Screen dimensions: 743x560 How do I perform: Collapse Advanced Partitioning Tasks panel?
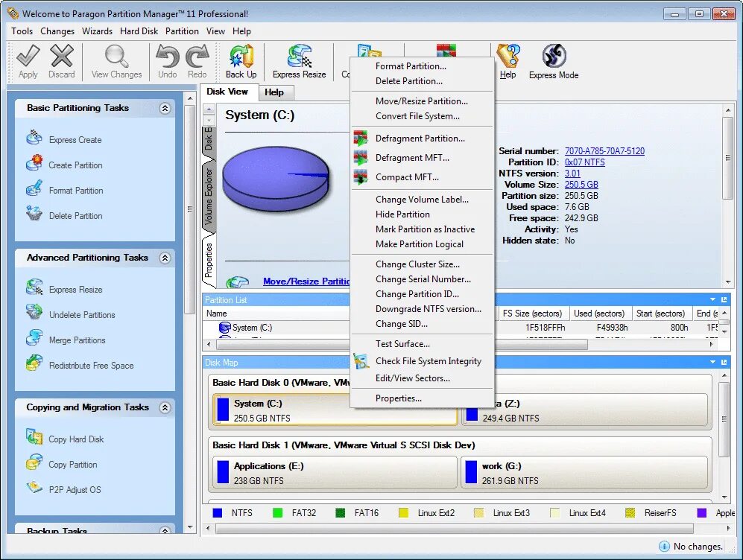click(x=165, y=258)
